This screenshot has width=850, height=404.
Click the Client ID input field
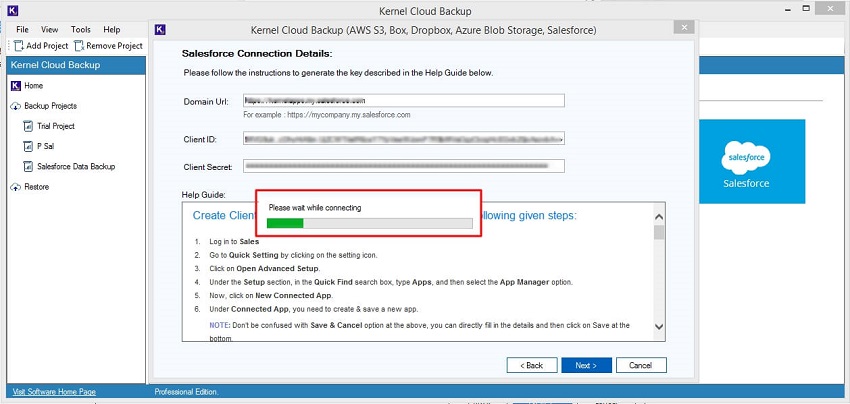(404, 139)
